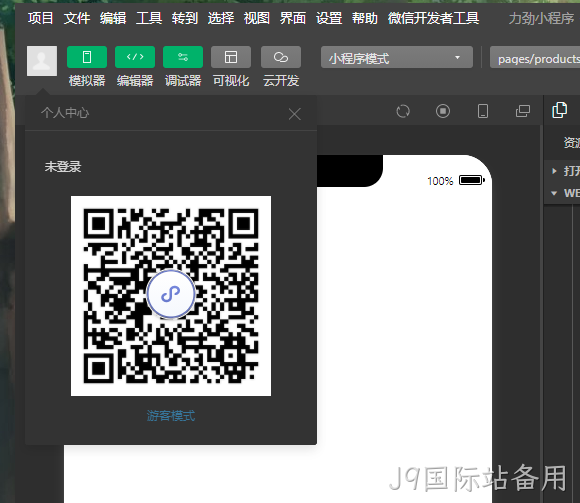Open the 编辑 menu
The height and width of the screenshot is (503, 580).
pos(113,18)
